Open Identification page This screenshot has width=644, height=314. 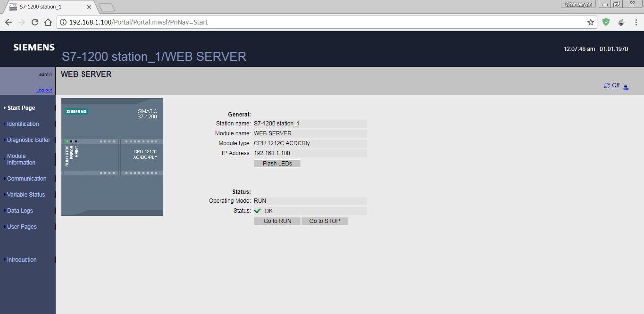23,124
